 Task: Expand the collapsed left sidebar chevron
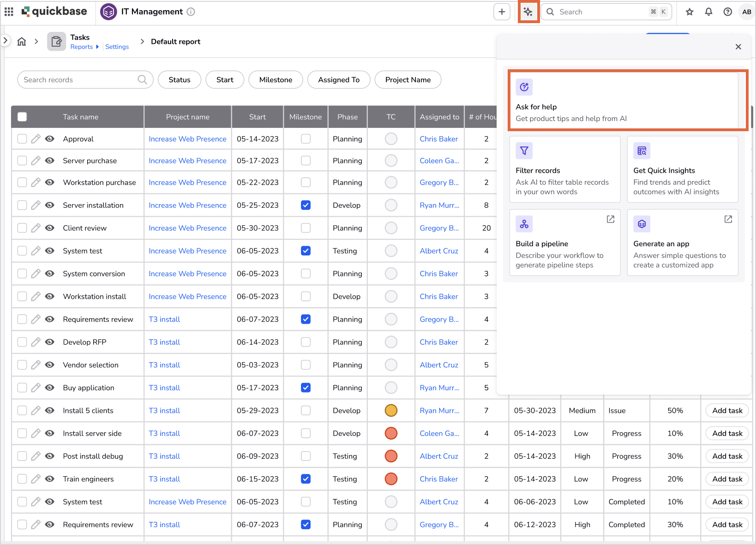[5, 41]
